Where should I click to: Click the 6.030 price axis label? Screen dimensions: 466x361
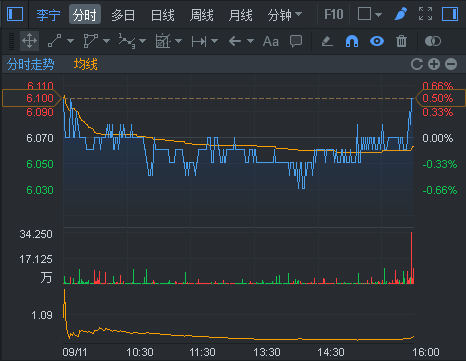click(40, 190)
